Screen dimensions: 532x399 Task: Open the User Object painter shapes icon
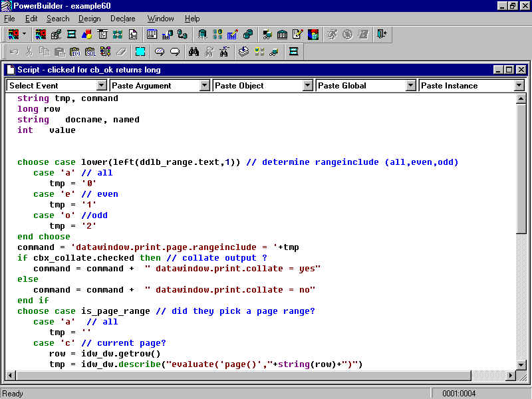87,35
